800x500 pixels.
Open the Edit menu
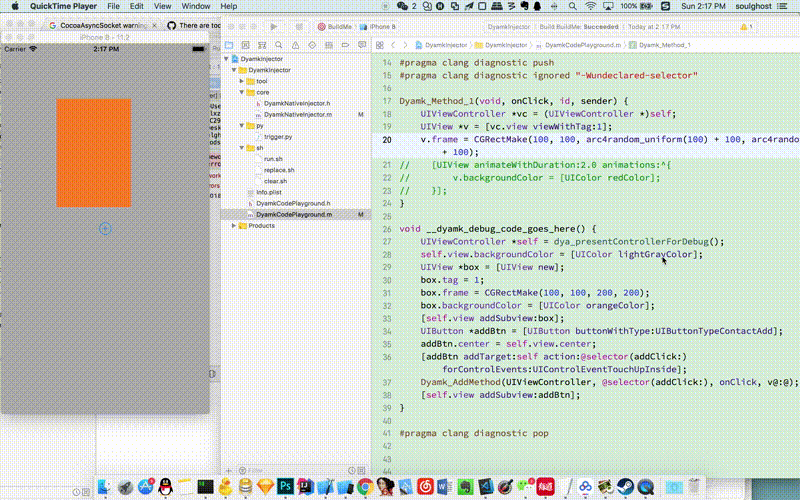coord(138,6)
